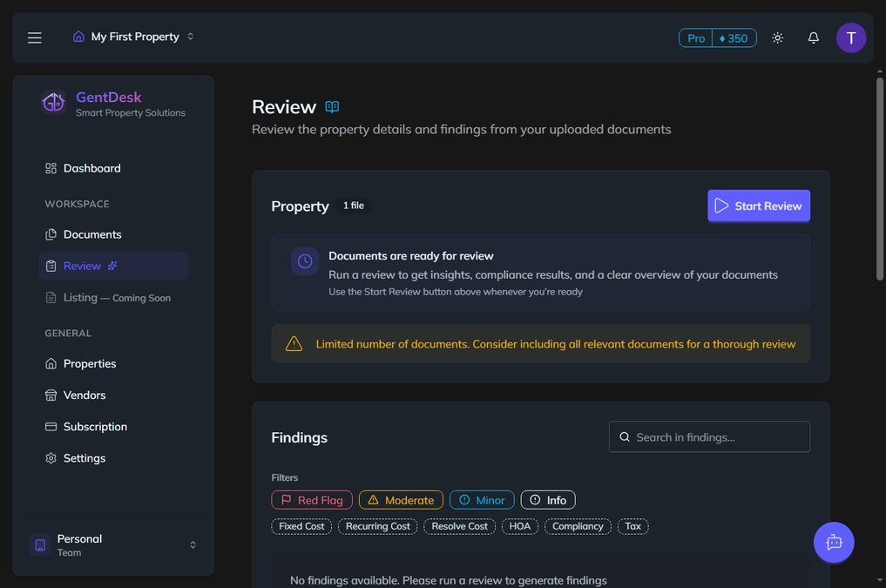Open notifications via the bell icon
This screenshot has width=886, height=588.
point(812,37)
